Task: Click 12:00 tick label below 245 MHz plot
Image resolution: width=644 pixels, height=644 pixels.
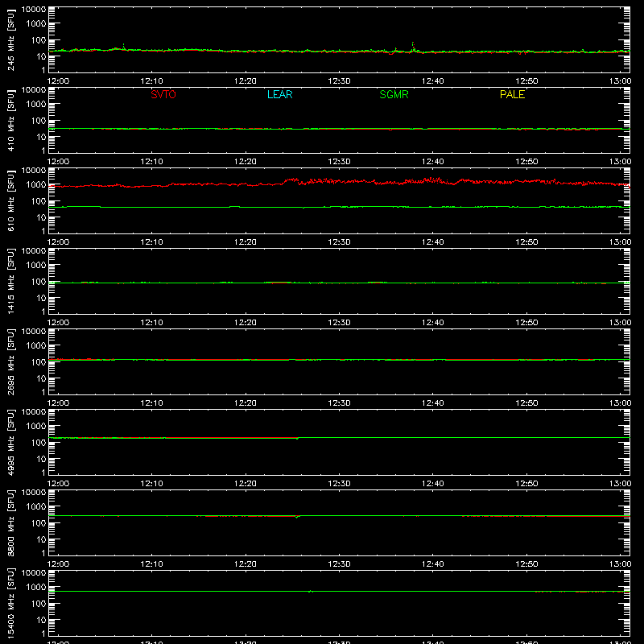Action: tap(58, 81)
